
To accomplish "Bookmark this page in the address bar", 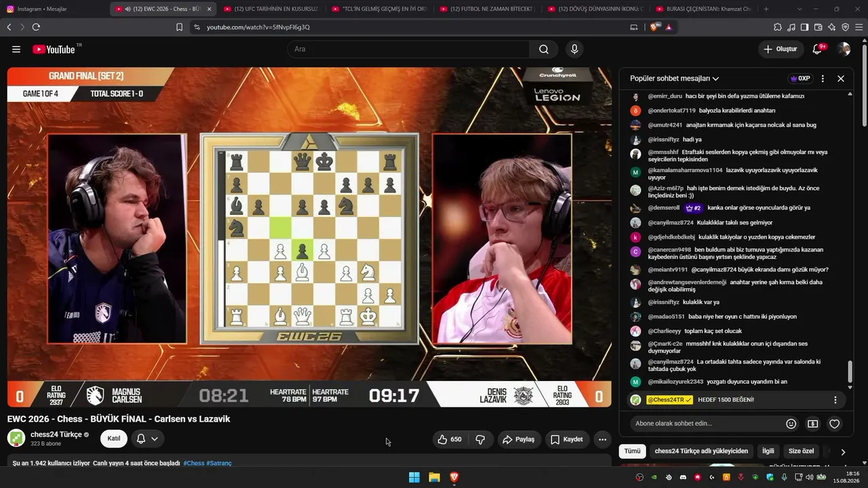I will (179, 27).
